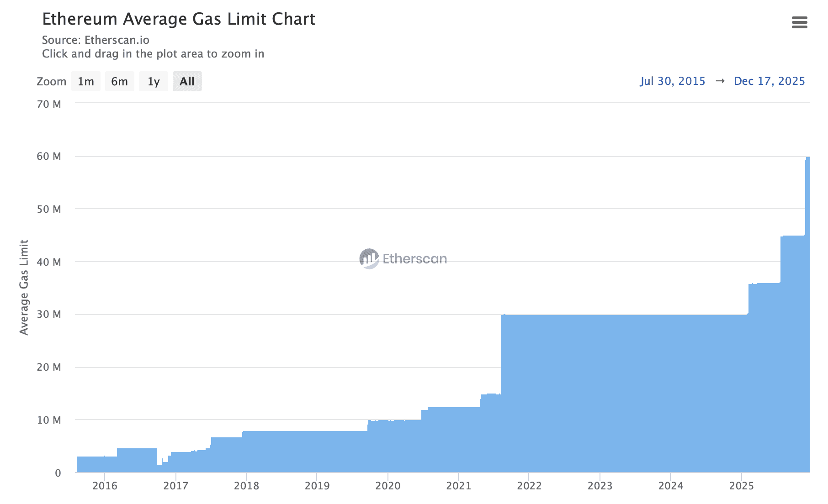The height and width of the screenshot is (504, 828).
Task: Select the 1y zoom option
Action: pos(154,82)
